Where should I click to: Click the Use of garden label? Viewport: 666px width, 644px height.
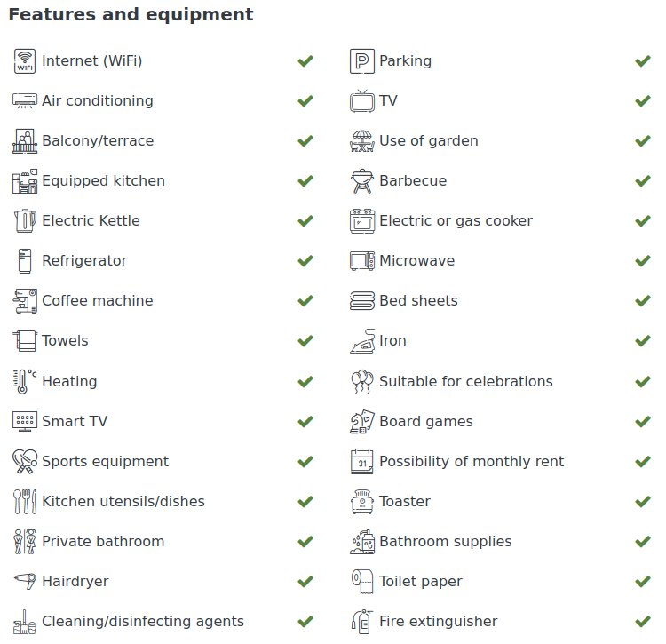[429, 141]
